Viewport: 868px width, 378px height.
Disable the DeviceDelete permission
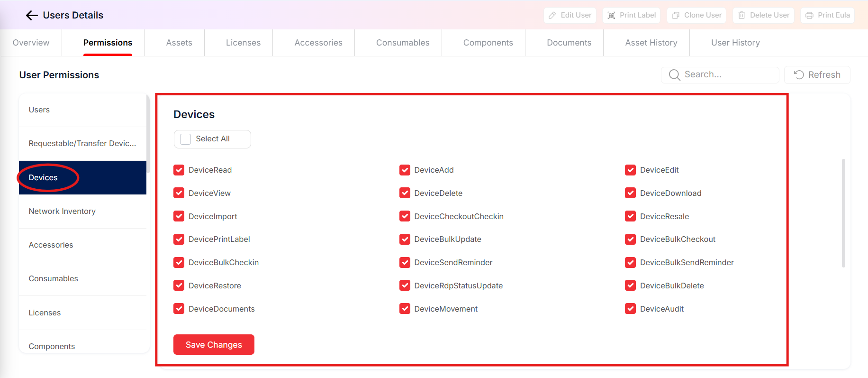(x=405, y=193)
